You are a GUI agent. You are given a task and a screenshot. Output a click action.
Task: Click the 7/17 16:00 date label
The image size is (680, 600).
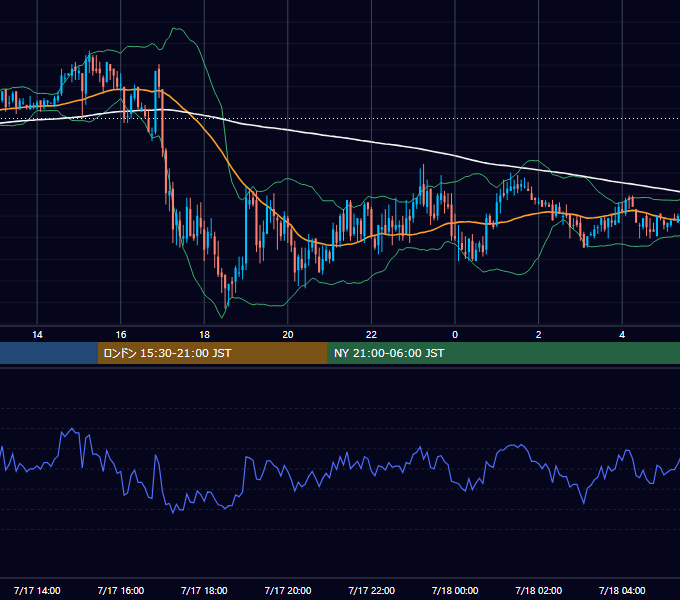[x=121, y=590]
